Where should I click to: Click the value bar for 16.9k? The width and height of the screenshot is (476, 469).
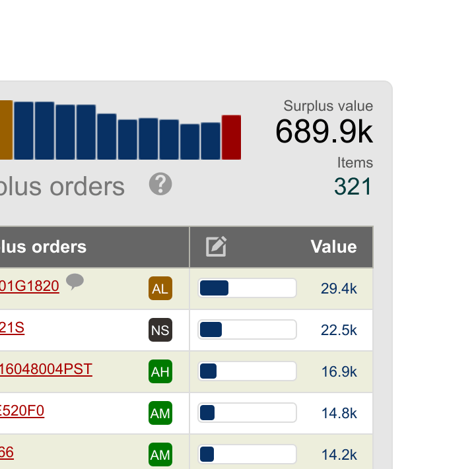[247, 371]
